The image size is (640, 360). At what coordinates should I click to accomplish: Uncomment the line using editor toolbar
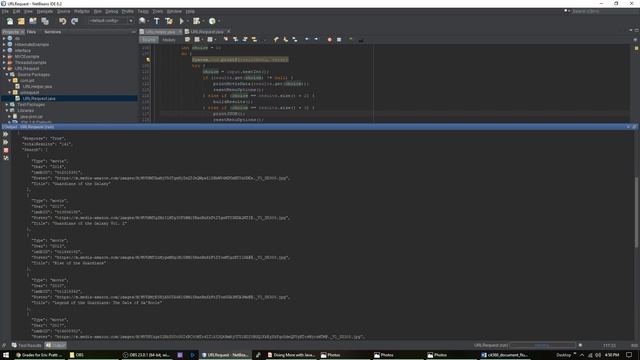click(360, 40)
